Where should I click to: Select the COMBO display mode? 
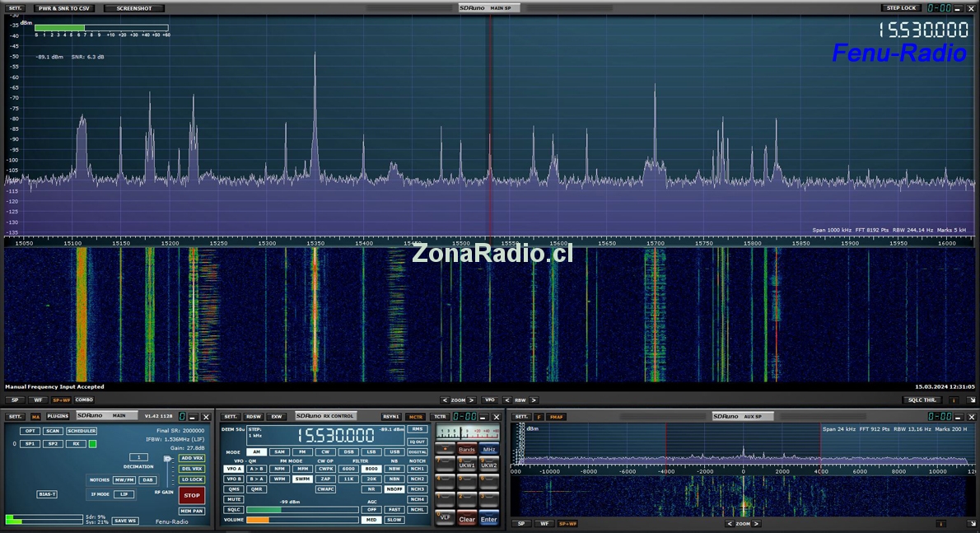(84, 400)
